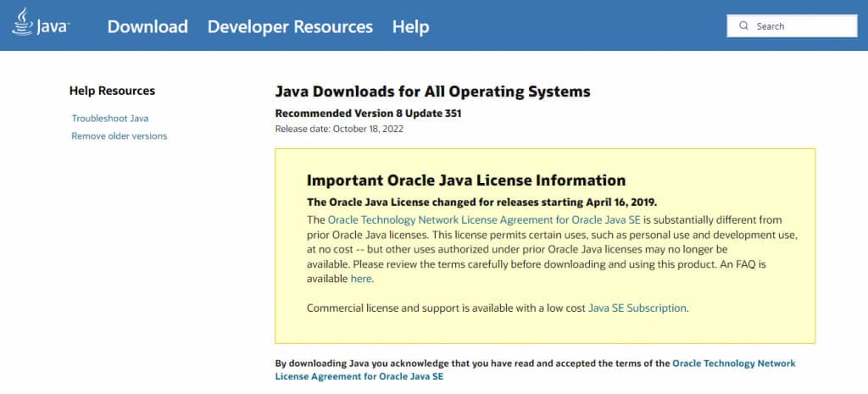
Task: Focus the Search input field
Action: click(x=801, y=26)
